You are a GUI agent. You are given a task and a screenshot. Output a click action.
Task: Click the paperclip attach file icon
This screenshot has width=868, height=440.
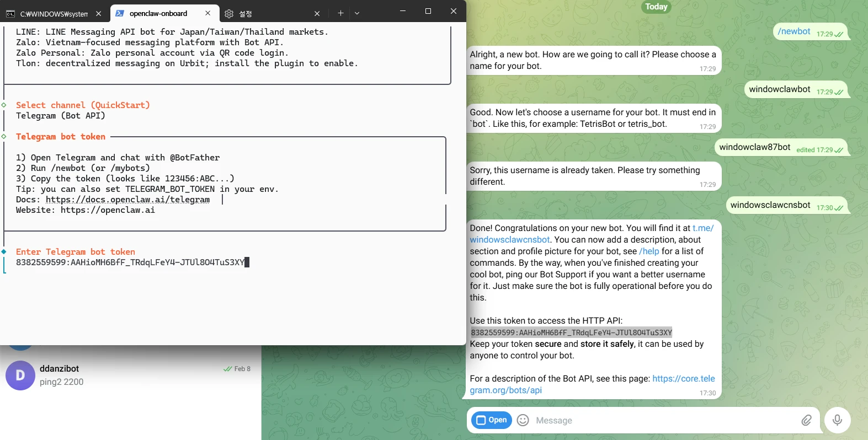806,420
